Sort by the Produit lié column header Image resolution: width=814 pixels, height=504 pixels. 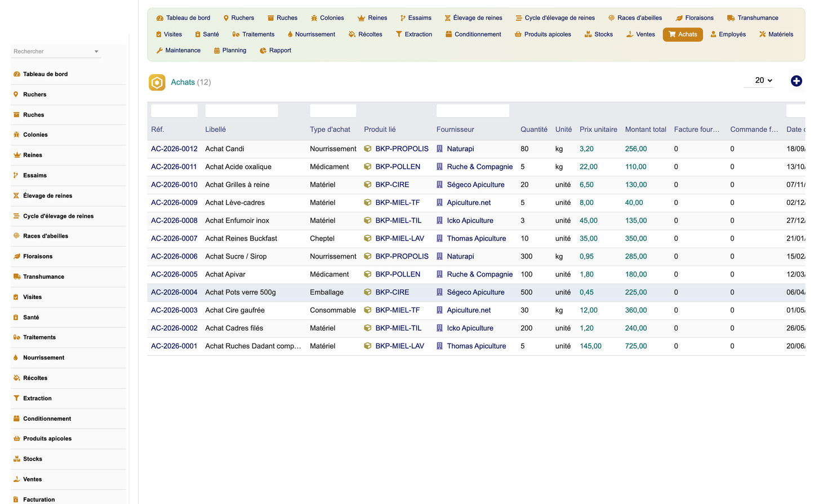point(380,130)
